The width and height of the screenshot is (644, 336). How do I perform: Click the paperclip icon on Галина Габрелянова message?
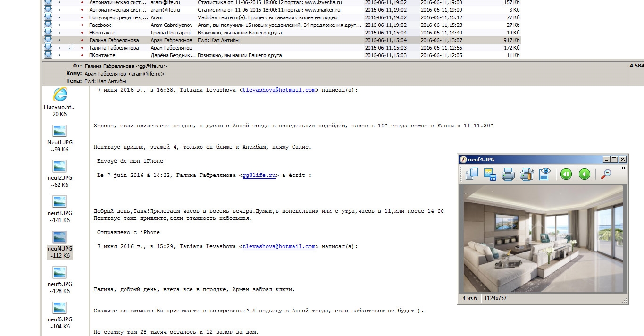[70, 48]
